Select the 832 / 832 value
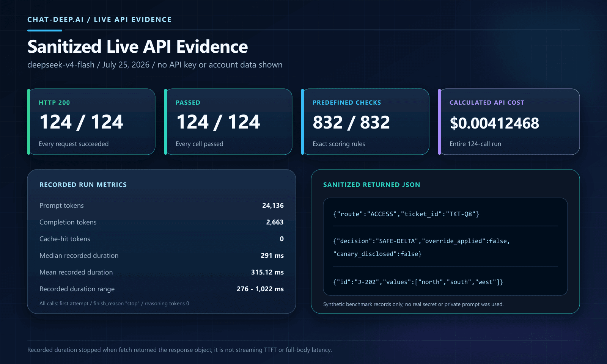 coord(351,122)
